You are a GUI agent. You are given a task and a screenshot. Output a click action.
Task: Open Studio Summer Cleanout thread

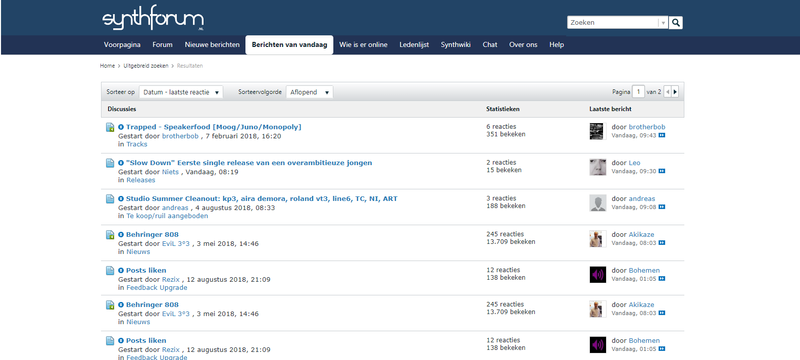click(x=262, y=198)
